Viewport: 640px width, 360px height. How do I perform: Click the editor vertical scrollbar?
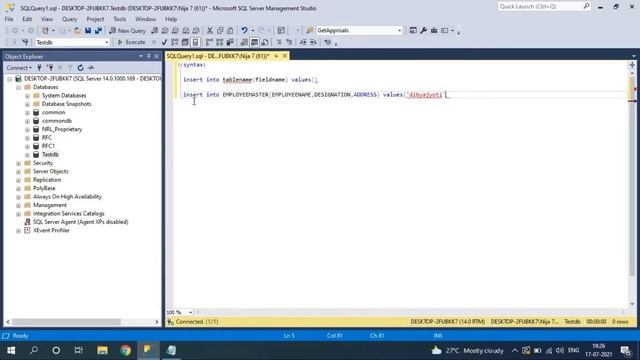pyautogui.click(x=632, y=188)
